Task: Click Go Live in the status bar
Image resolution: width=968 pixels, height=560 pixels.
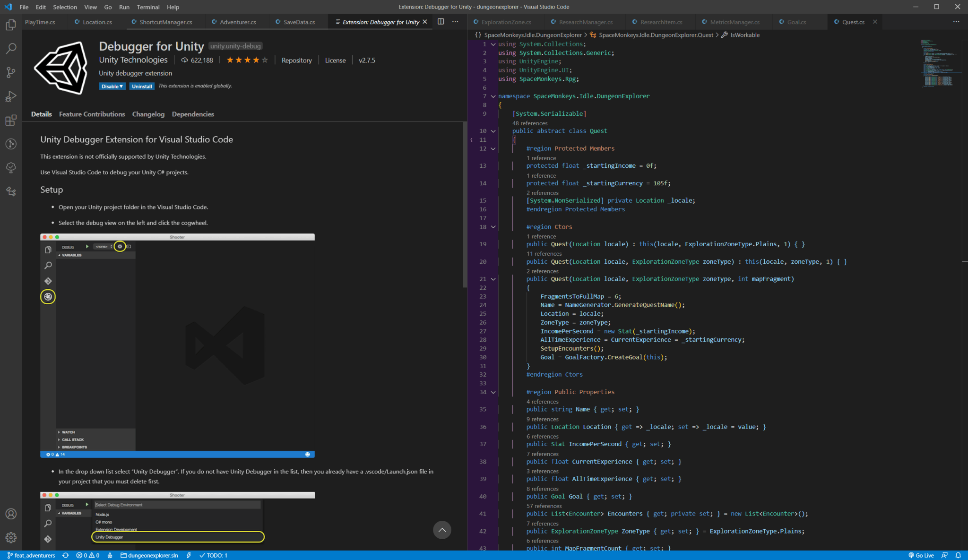Action: (921, 555)
